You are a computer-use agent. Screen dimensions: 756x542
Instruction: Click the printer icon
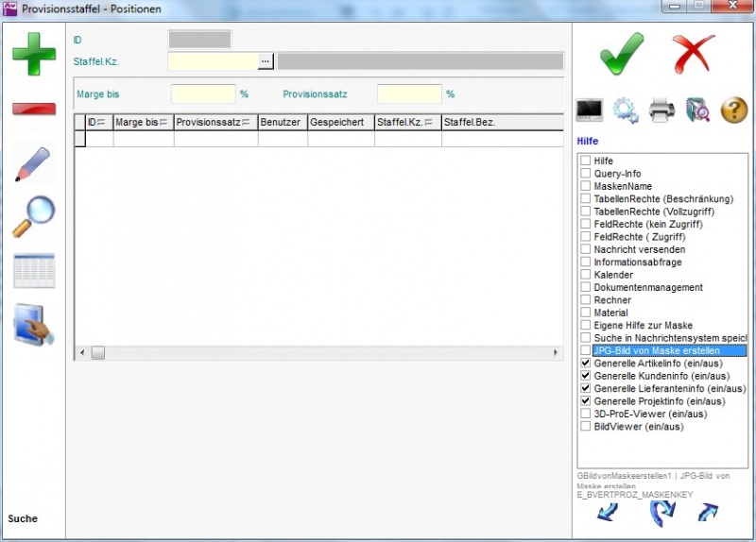click(x=661, y=110)
